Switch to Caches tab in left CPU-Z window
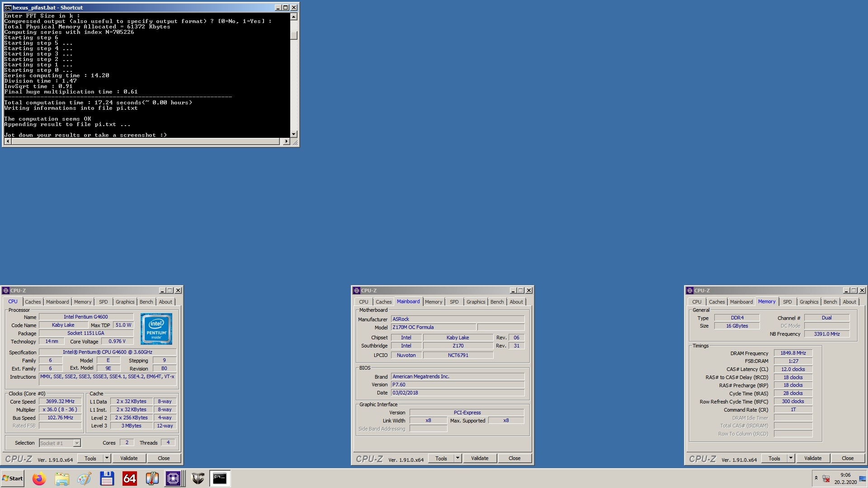 (33, 302)
